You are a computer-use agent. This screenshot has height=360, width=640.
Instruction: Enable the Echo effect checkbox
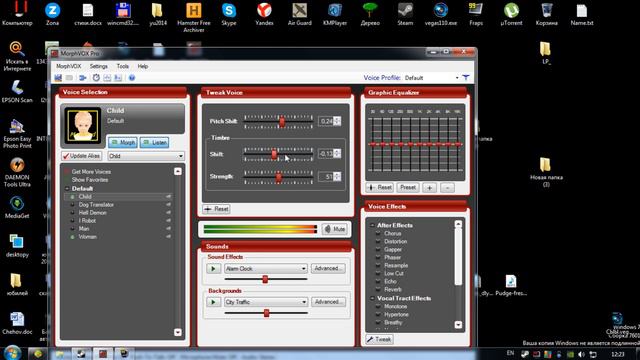pyautogui.click(x=378, y=281)
